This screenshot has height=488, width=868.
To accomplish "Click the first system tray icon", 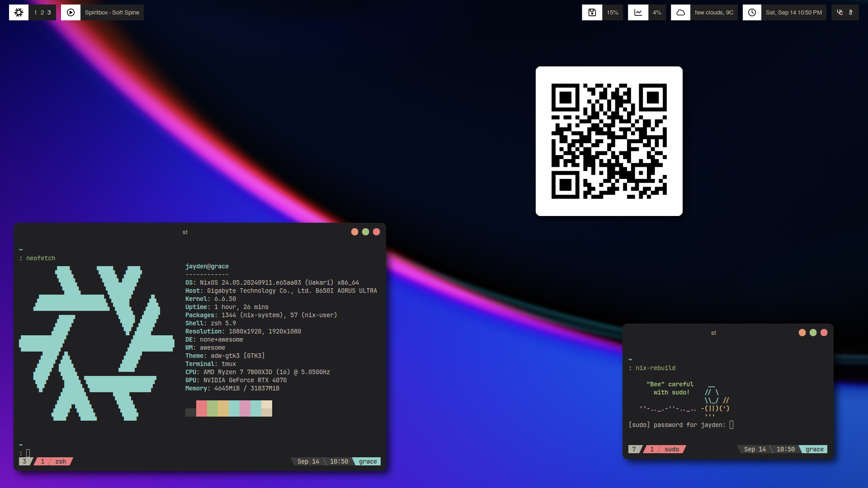I will (840, 13).
